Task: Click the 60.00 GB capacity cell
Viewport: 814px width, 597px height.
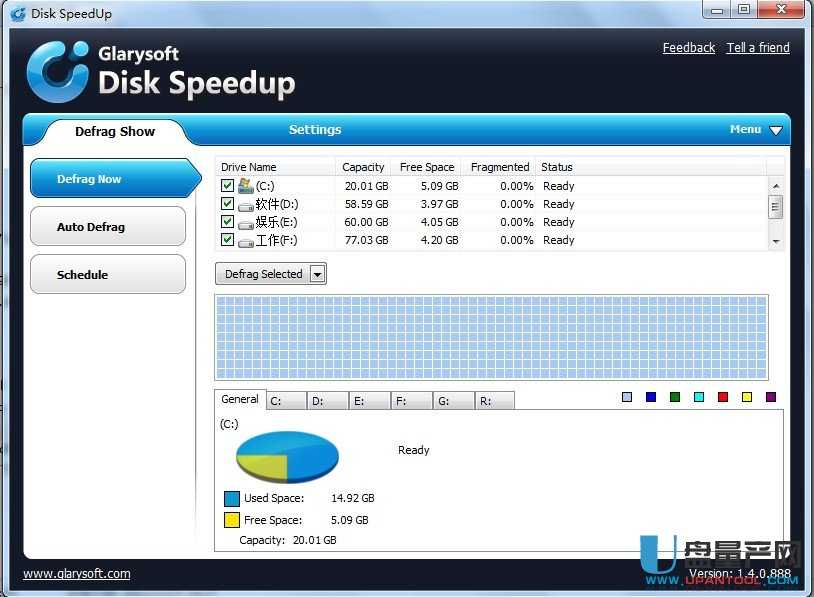Action: (x=367, y=222)
